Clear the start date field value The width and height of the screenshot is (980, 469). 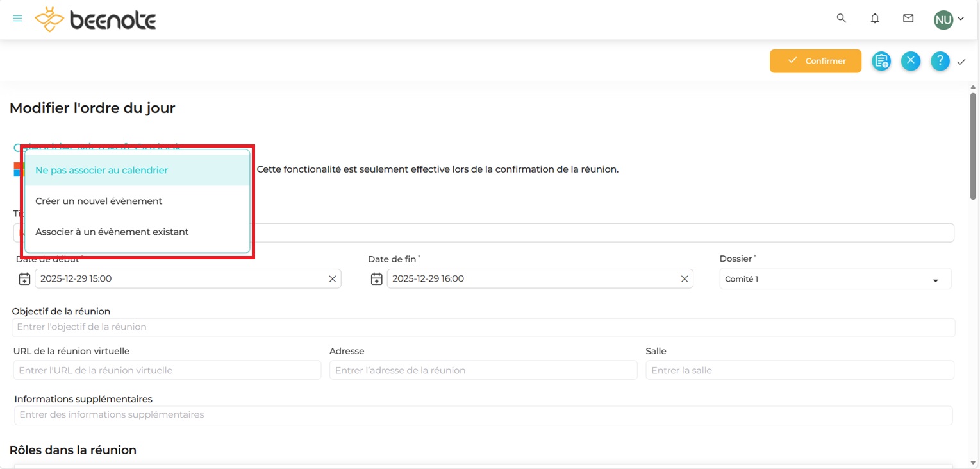[x=333, y=279]
